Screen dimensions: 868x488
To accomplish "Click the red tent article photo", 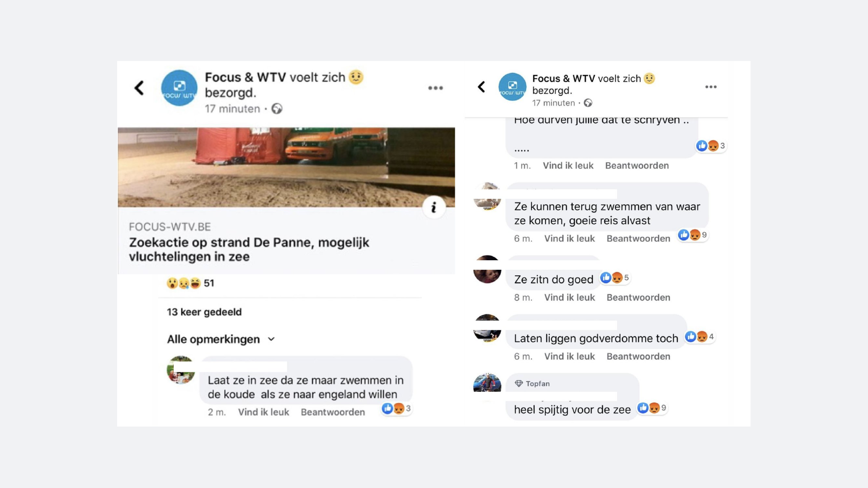I will (286, 167).
